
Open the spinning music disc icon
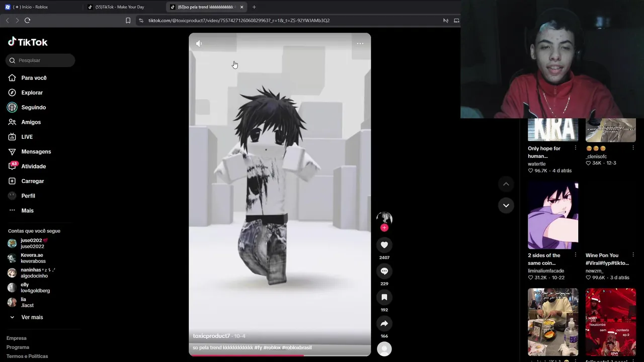click(x=384, y=349)
